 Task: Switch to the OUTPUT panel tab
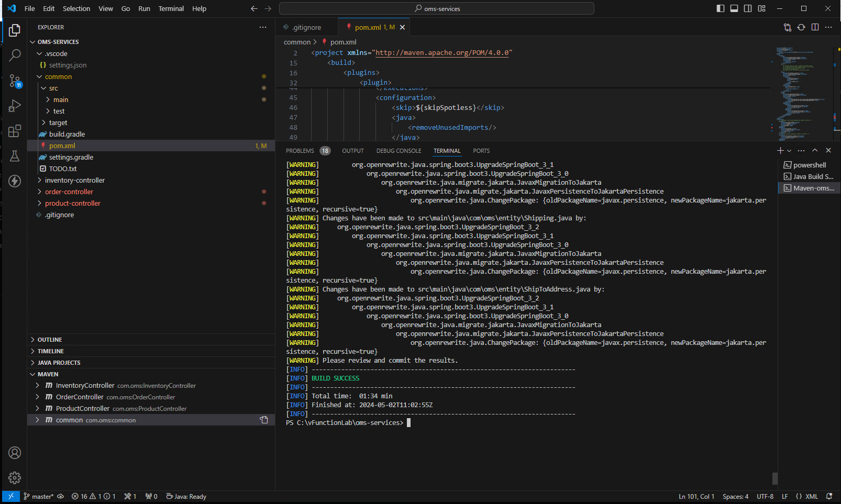point(353,151)
